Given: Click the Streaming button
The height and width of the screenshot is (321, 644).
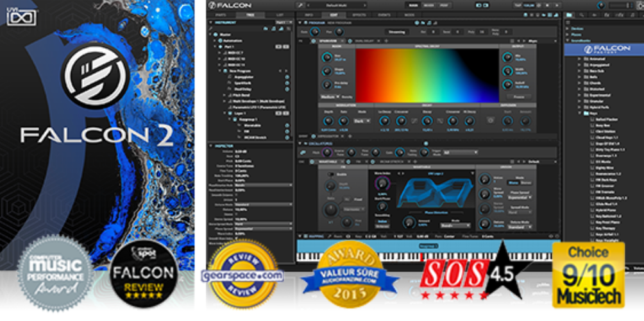Looking at the screenshot, I should pyautogui.click(x=396, y=31).
